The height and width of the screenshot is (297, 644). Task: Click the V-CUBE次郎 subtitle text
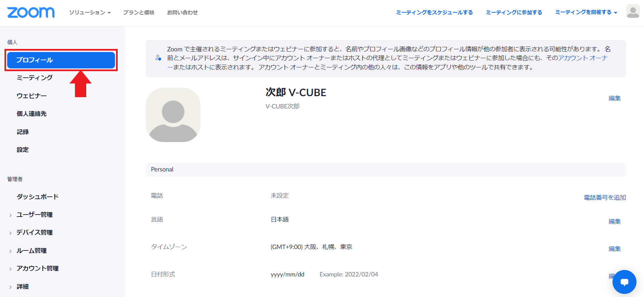point(283,106)
